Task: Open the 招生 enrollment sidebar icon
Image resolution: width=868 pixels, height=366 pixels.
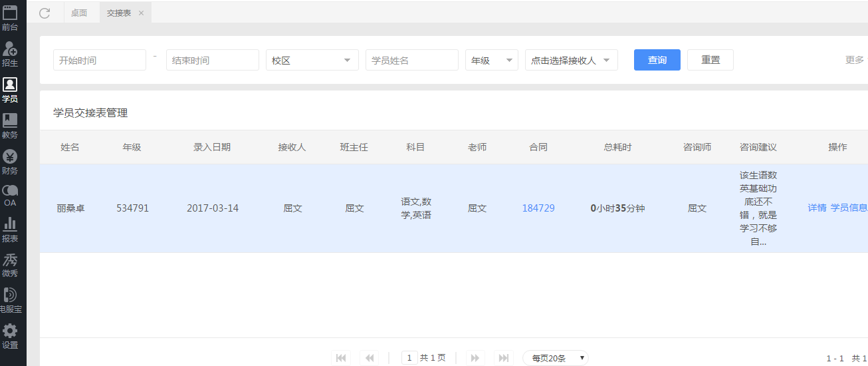Action: point(10,54)
